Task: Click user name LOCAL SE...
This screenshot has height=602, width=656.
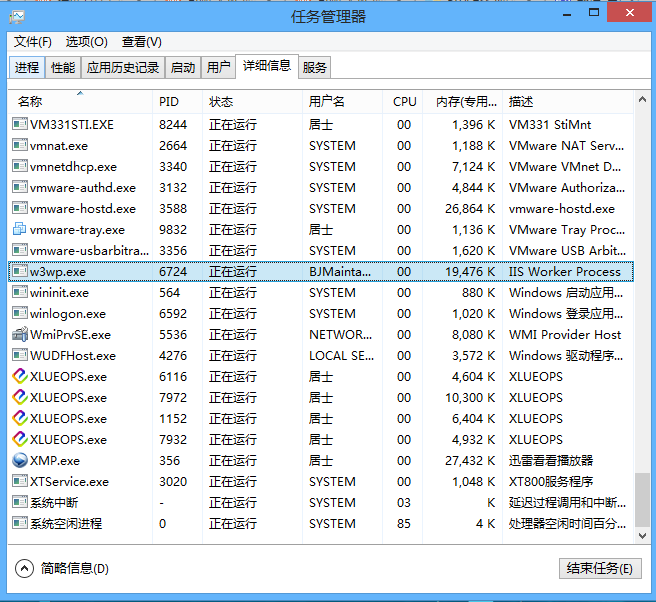Action: (341, 356)
